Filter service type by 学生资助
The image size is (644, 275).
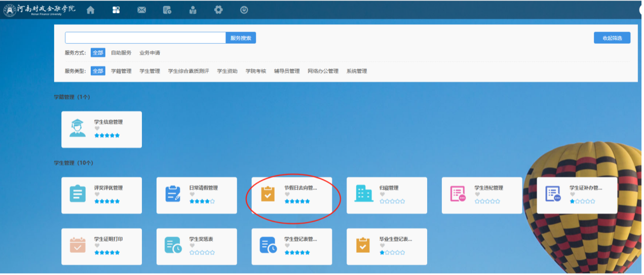(x=227, y=71)
